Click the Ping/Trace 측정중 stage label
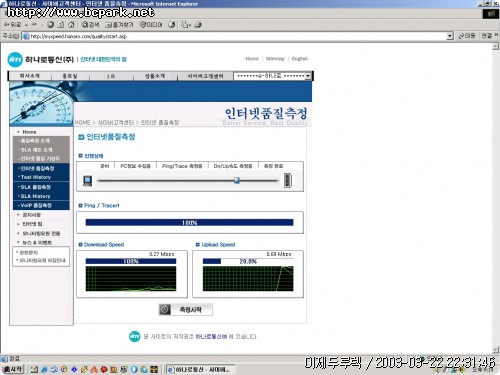 [x=182, y=166]
